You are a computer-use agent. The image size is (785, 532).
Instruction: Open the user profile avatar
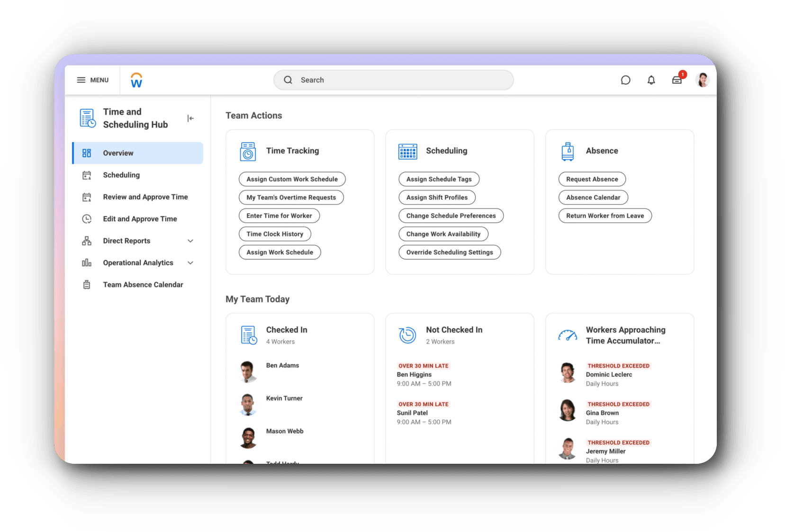tap(703, 80)
